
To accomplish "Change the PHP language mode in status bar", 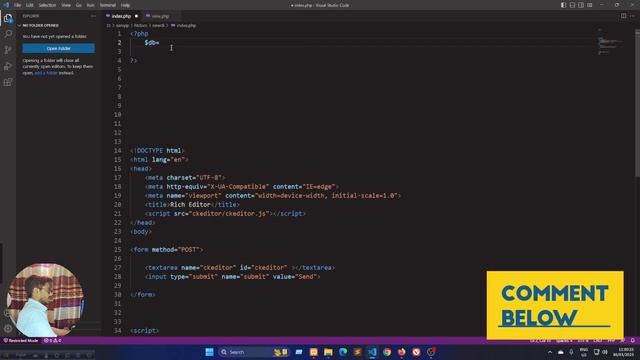I will coord(611,340).
